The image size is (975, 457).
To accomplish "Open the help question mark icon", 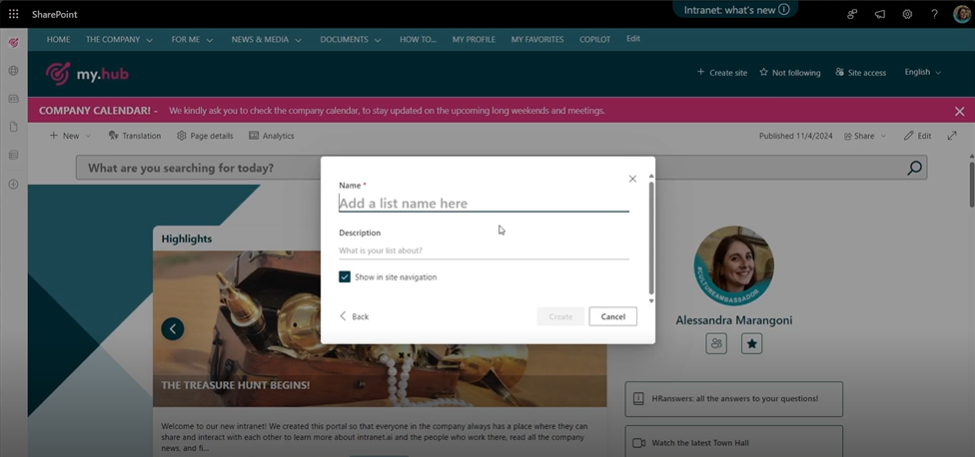I will pyautogui.click(x=934, y=14).
